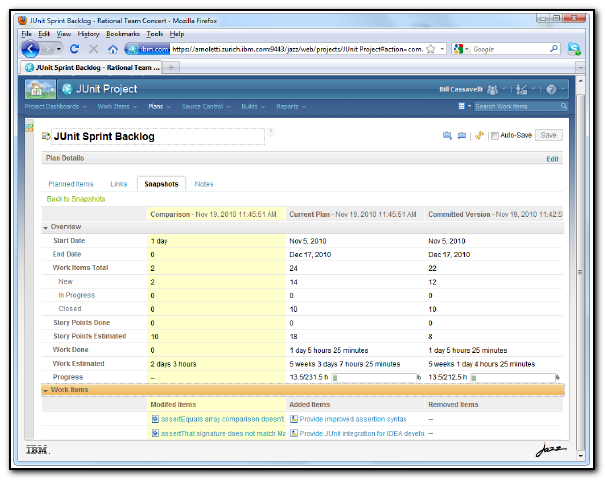Go to Firefox home page icon
This screenshot has height=480, width=605.
[x=113, y=49]
